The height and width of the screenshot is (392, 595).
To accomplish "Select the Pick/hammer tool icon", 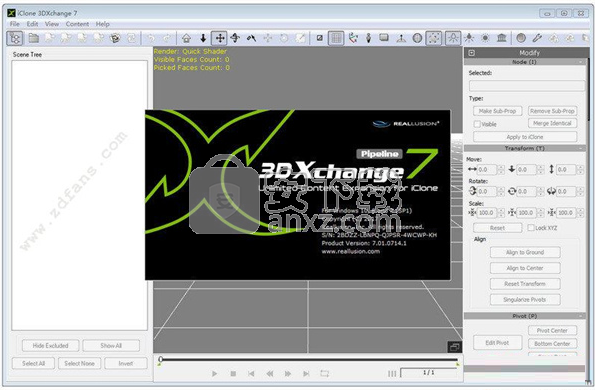I will coord(251,38).
